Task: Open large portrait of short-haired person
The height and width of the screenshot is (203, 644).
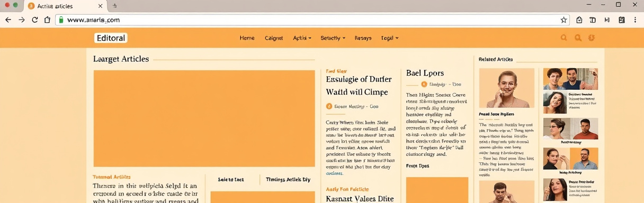Action: [507, 88]
